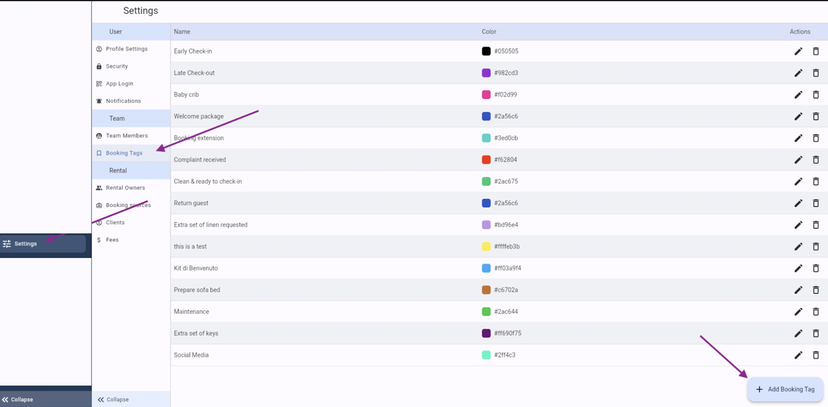
Task: Delete the Late Check-out tag
Action: [x=815, y=73]
